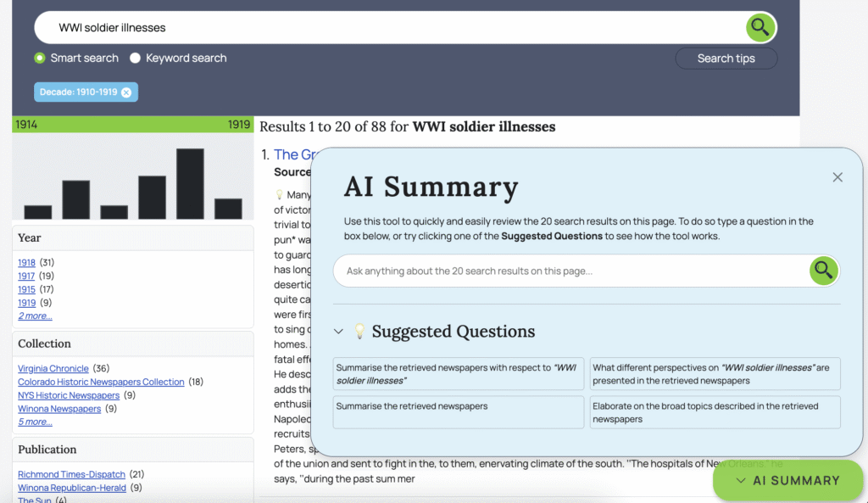Filter by Colorado Historic Newspapers Collection
Image resolution: width=868 pixels, height=503 pixels.
point(101,383)
